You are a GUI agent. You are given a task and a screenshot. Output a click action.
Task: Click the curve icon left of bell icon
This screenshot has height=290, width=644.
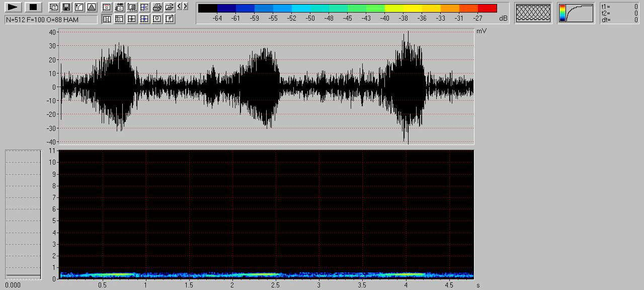(x=78, y=7)
